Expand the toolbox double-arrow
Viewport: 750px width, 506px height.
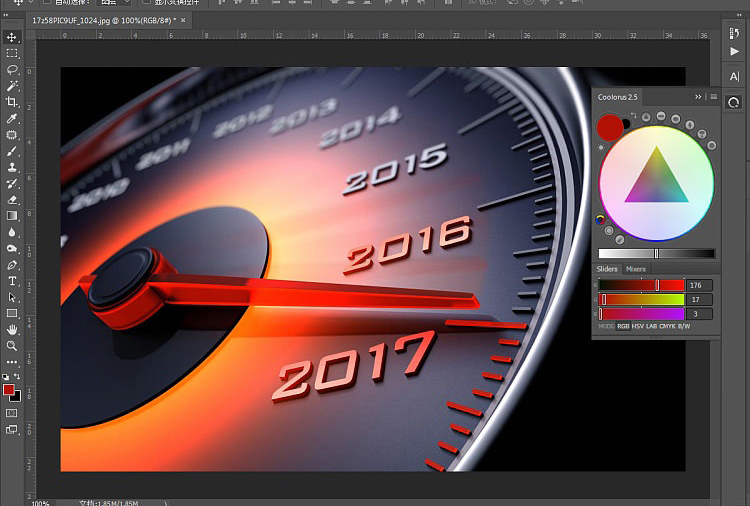point(6,15)
